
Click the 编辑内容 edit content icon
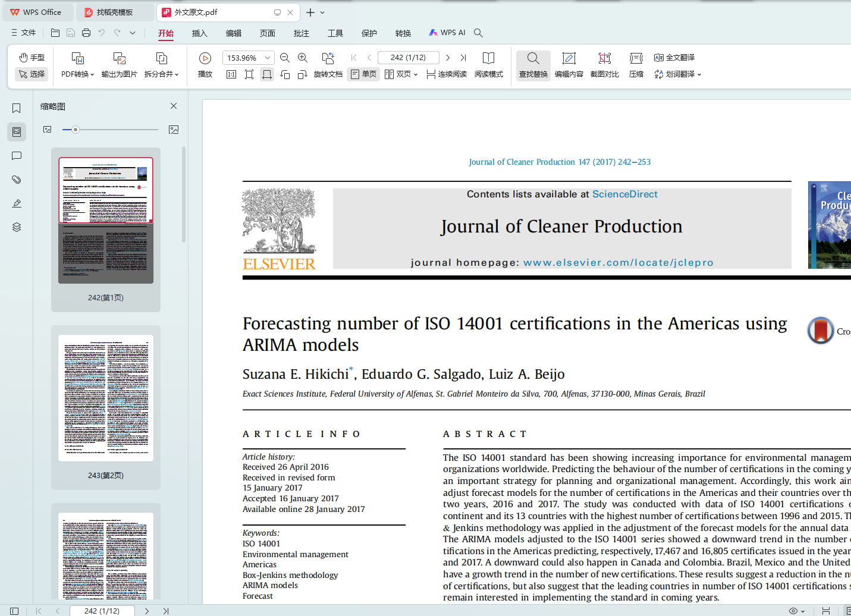tap(569, 65)
